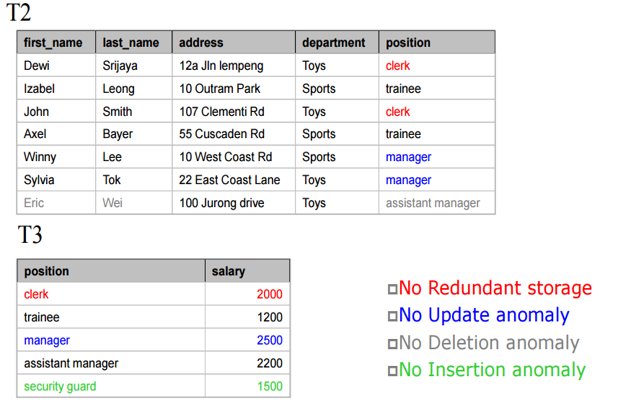Click the T3 table title

28,238
